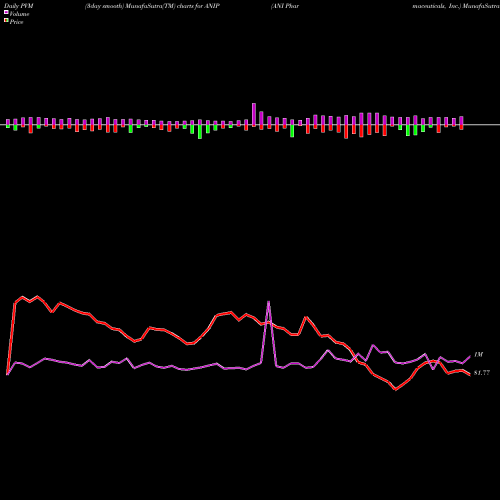The width and height of the screenshot is (500, 500).
Task: Click the Volume legend color swatch
Action: tap(6, 12)
